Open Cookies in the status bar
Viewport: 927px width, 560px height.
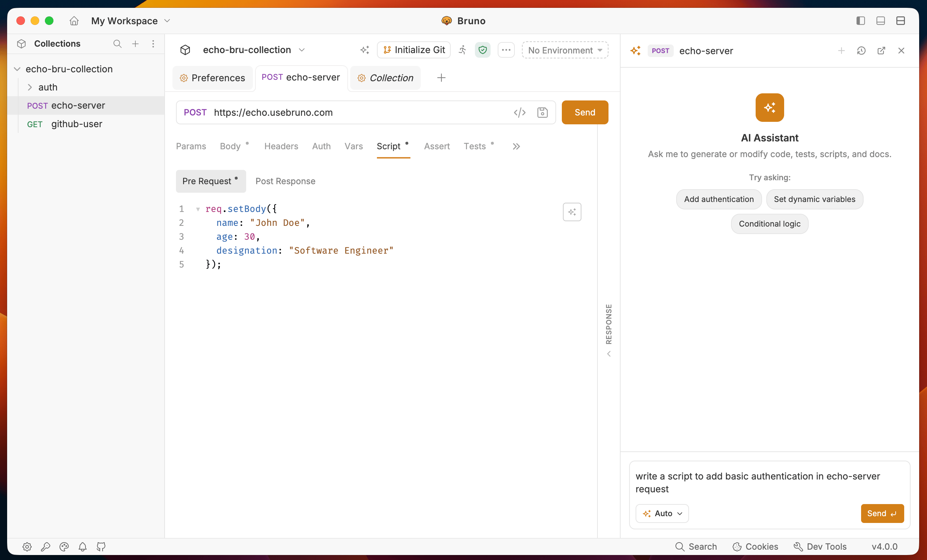coord(755,546)
